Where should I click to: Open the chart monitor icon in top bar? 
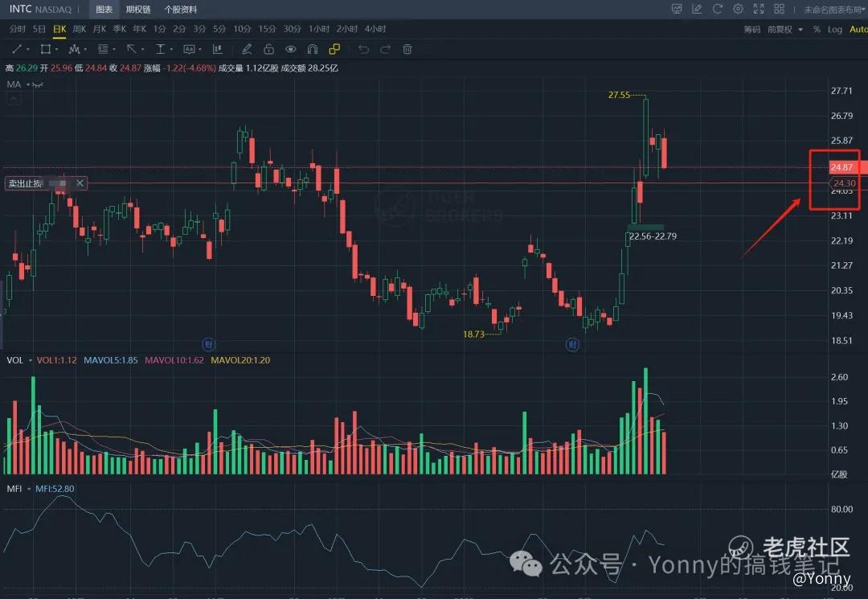click(677, 9)
